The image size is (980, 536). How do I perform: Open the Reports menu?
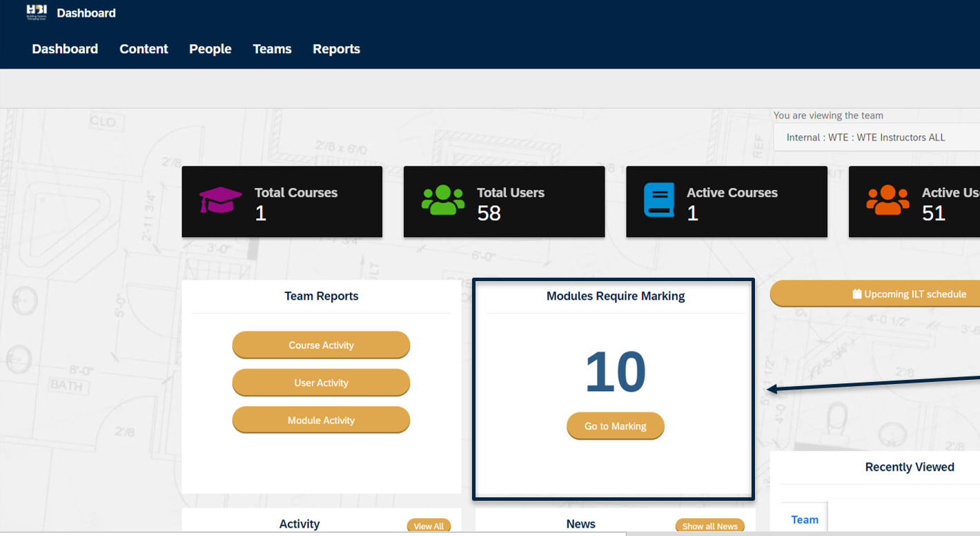(336, 49)
